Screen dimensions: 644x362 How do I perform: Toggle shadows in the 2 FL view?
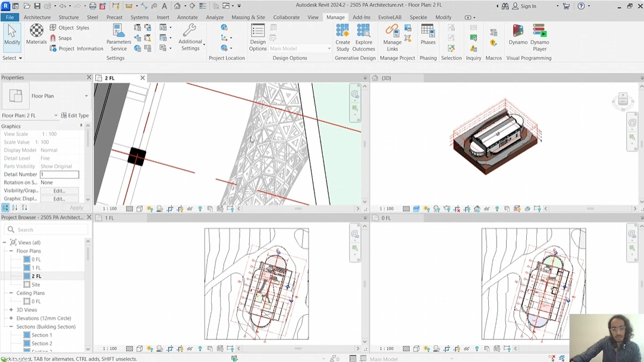pos(159,209)
